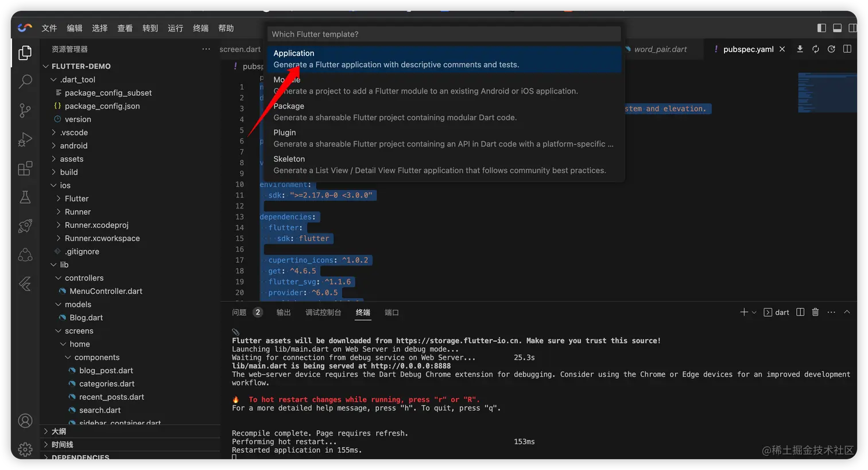Screen dimensions: 868x470
Task: Open the Manage gear icon
Action: (x=25, y=449)
